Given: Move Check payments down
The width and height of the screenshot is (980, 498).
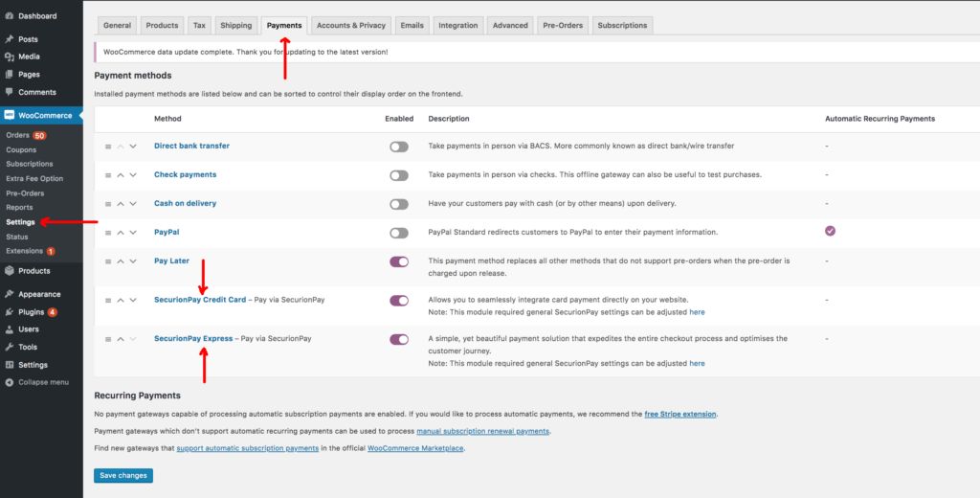Looking at the screenshot, I should (x=132, y=175).
